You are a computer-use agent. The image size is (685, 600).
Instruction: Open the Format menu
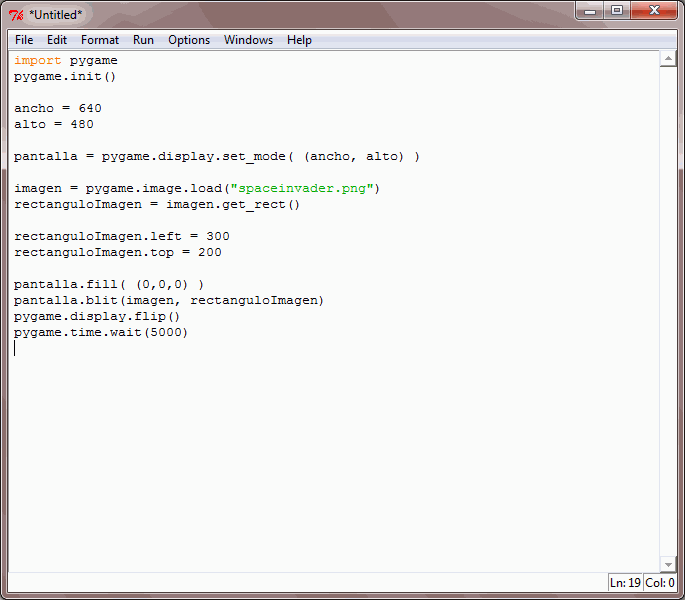(100, 40)
